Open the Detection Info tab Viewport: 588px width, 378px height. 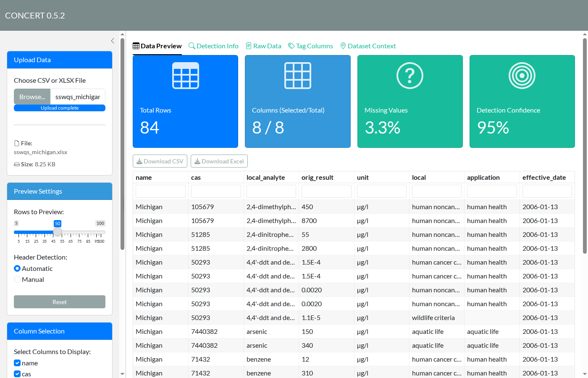[x=213, y=46]
